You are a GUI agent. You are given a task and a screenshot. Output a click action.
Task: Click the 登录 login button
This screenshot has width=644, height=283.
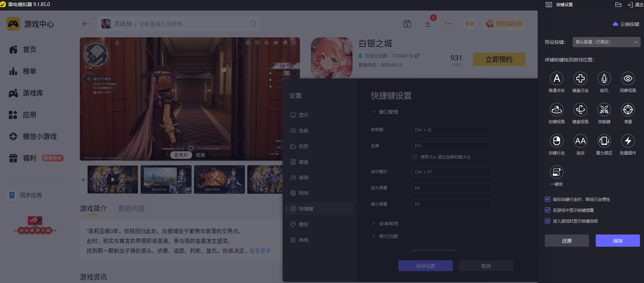point(470,24)
